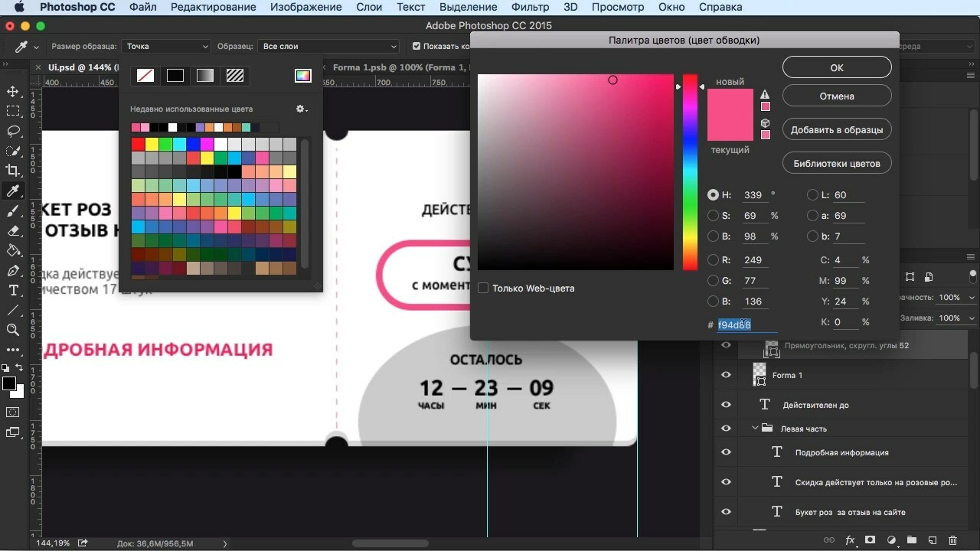Open the Фильтр menu
Viewport: 980px width, 551px height.
coord(529,7)
